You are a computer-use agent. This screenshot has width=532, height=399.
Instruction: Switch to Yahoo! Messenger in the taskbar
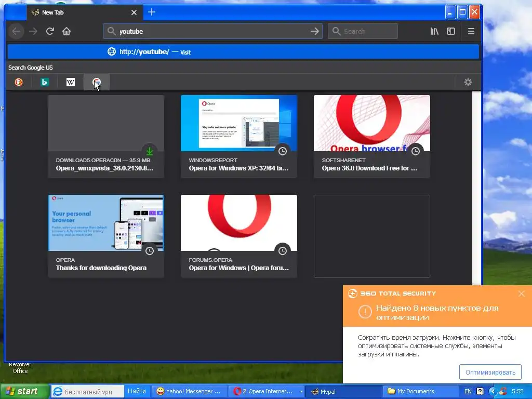[x=189, y=391]
